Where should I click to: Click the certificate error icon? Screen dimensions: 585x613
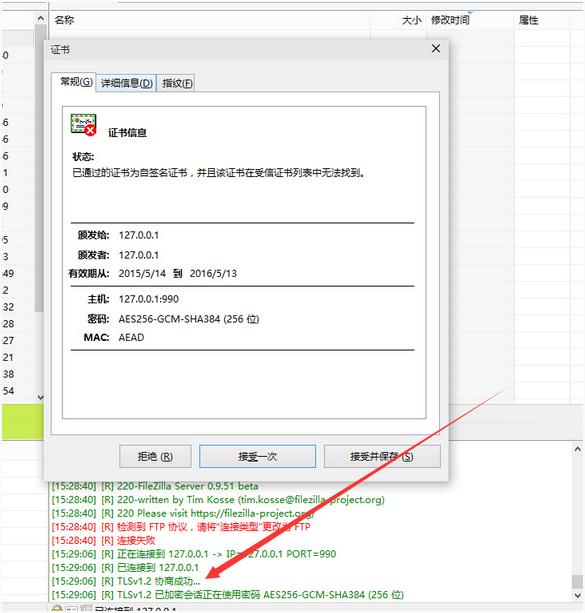[x=83, y=125]
